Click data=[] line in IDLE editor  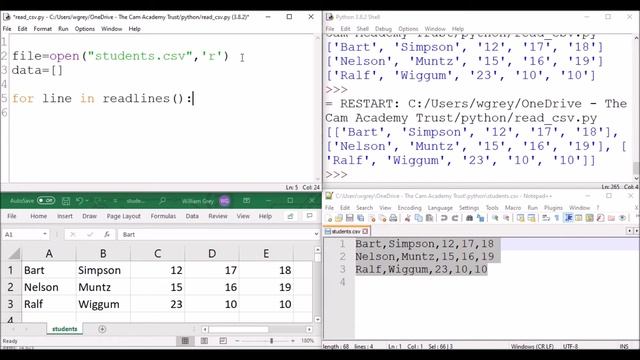[x=38, y=70]
